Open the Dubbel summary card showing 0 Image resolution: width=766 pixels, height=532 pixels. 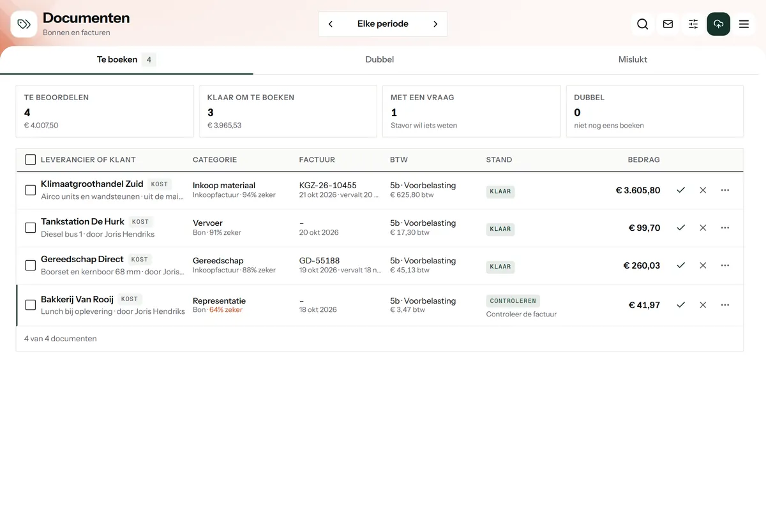(655, 112)
